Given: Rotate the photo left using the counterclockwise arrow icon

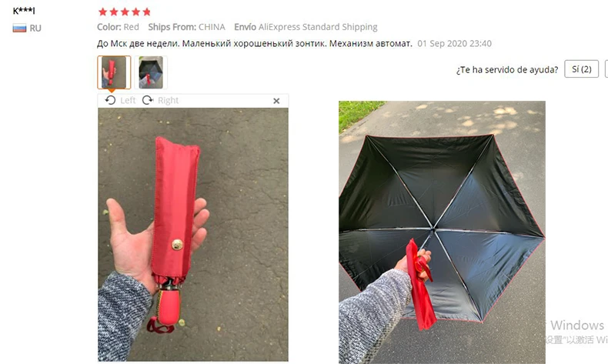Looking at the screenshot, I should tap(110, 100).
